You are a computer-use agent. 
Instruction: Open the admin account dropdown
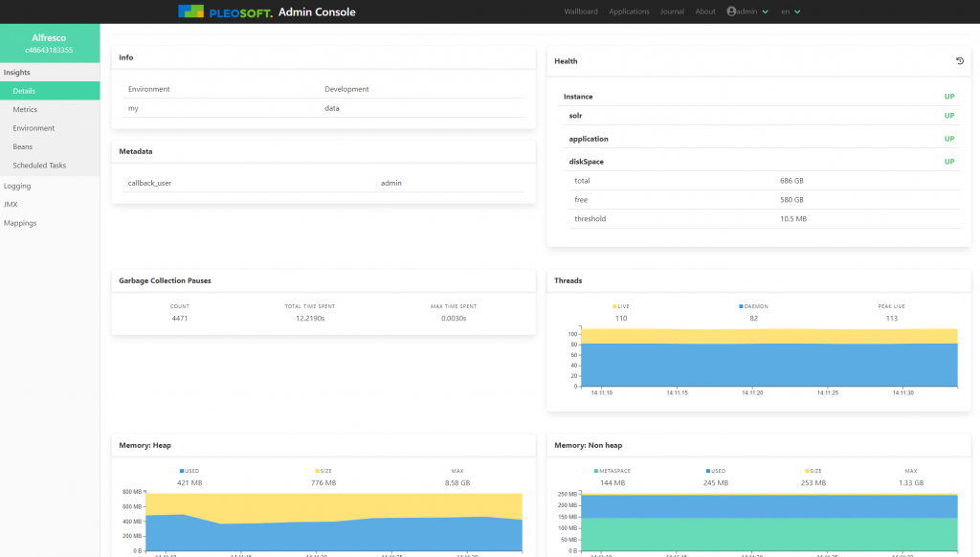748,11
